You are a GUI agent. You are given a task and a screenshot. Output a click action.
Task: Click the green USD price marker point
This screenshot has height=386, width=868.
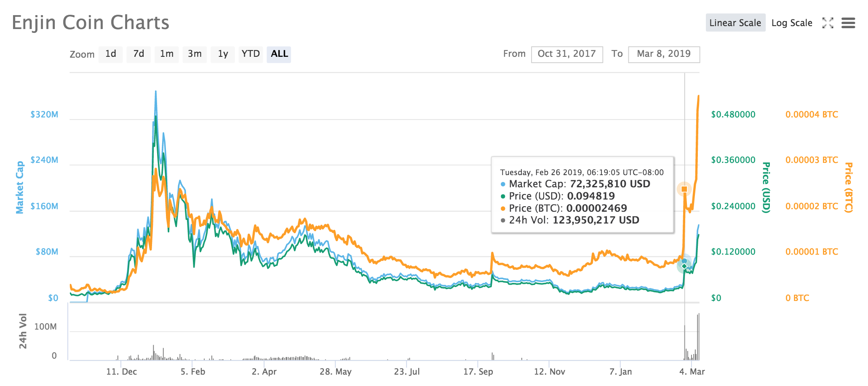[684, 266]
